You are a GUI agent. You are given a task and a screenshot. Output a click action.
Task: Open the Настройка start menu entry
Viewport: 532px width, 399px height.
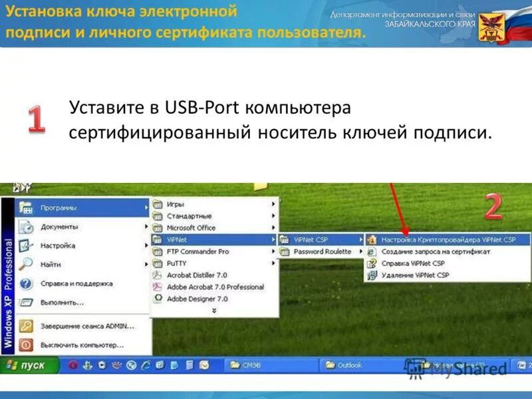tap(82, 245)
